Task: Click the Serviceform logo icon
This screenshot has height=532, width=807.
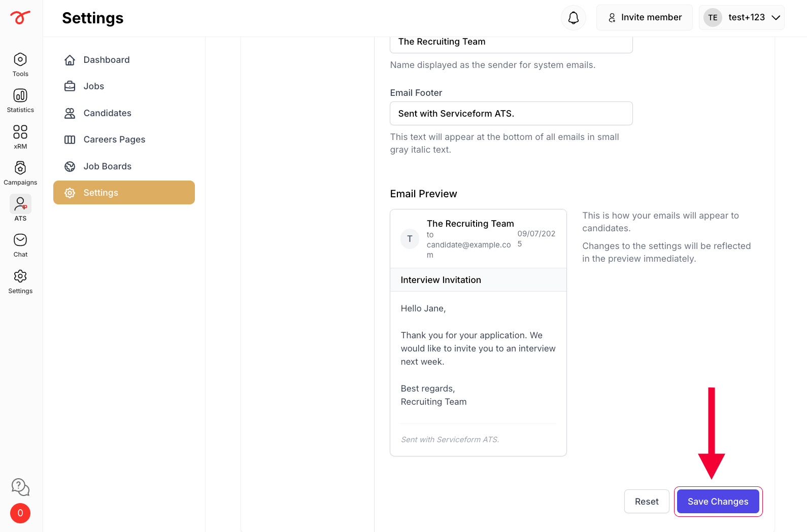Action: (20, 17)
